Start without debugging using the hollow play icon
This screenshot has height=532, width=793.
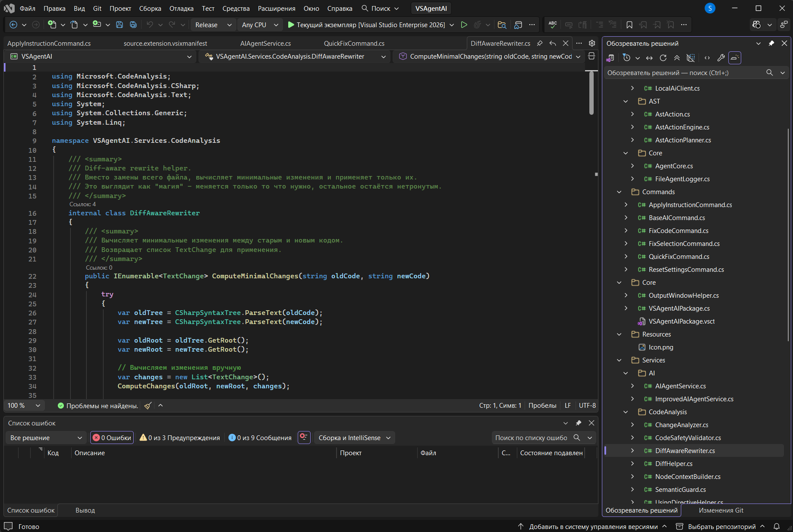(x=464, y=25)
